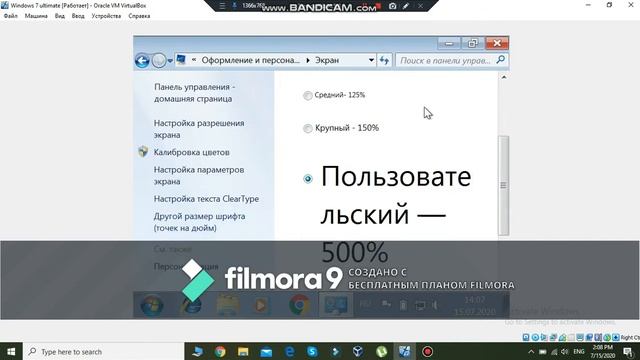
Task: Open Настройка параметров экрана link
Action: tap(199, 175)
